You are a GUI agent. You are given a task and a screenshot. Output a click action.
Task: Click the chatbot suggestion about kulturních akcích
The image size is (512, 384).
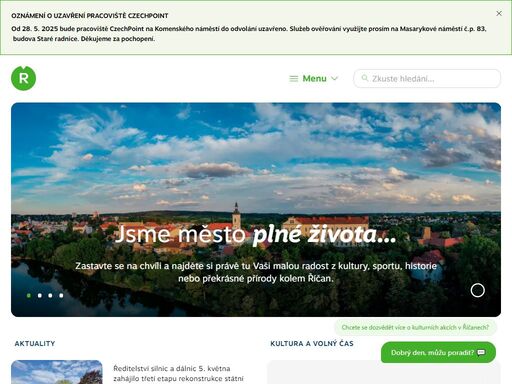tap(415, 327)
